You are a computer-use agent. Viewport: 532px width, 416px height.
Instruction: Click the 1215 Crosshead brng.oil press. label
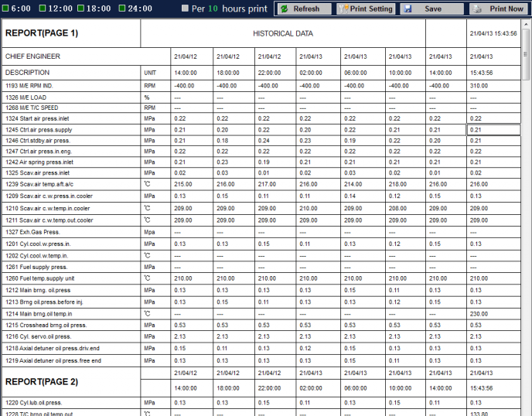coord(46,326)
